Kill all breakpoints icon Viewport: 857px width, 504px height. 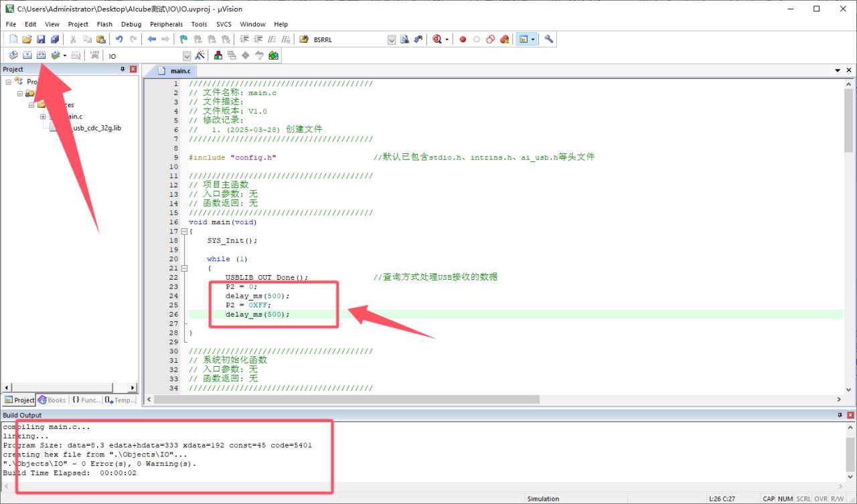(505, 39)
